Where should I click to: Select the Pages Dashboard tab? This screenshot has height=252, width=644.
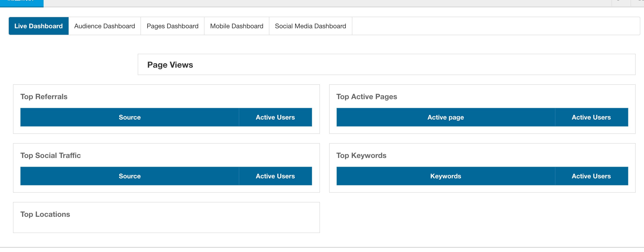172,26
